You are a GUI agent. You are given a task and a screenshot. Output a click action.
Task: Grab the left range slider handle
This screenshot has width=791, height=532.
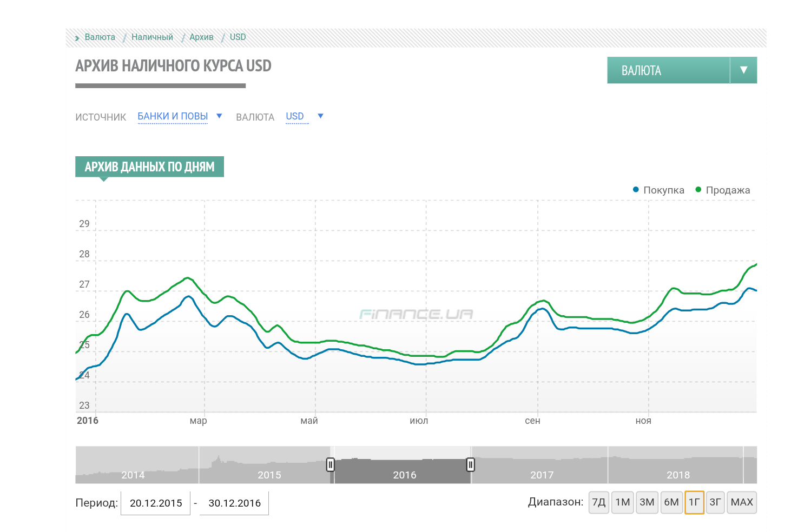point(330,464)
